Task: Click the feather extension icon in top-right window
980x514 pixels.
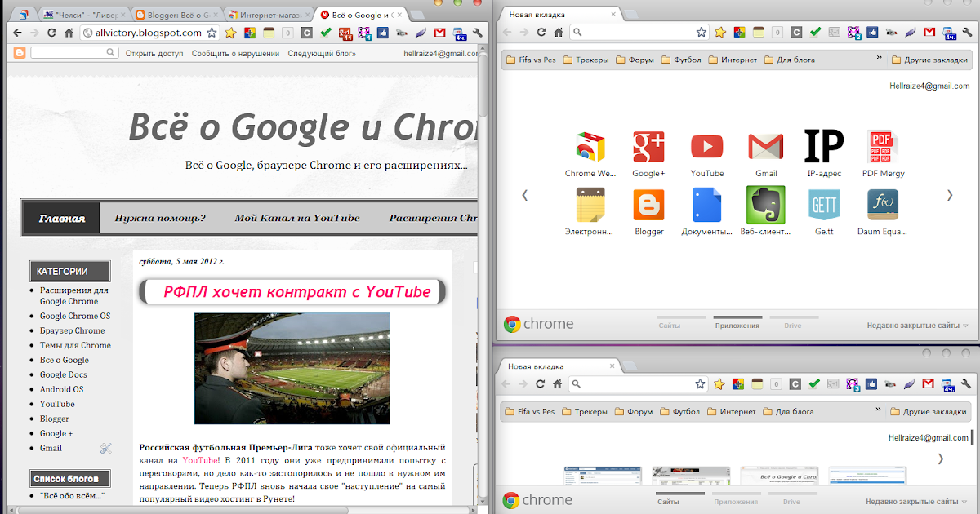Action: click(910, 33)
